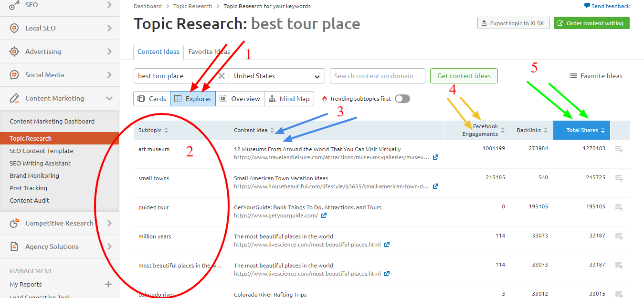Open My Reports in Management

26,284
